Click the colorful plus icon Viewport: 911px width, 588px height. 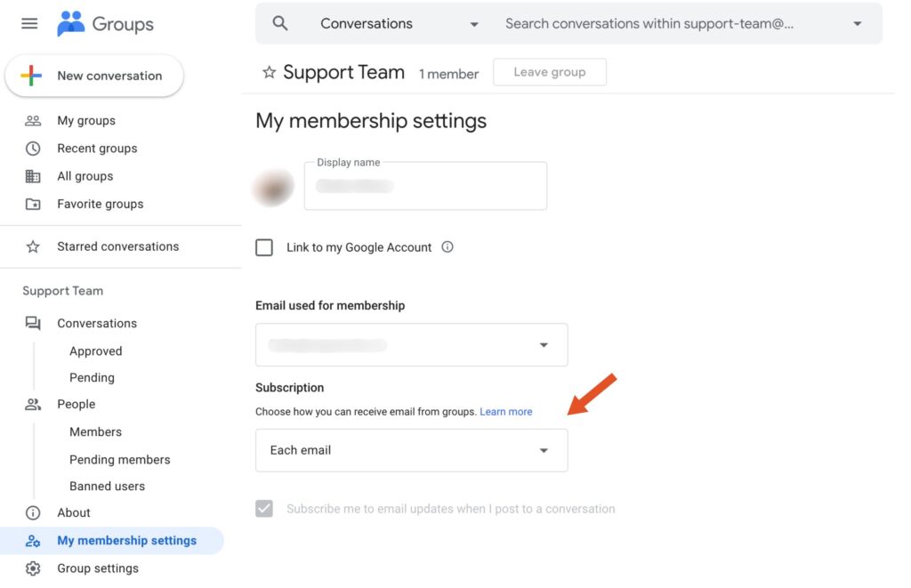[x=31, y=76]
